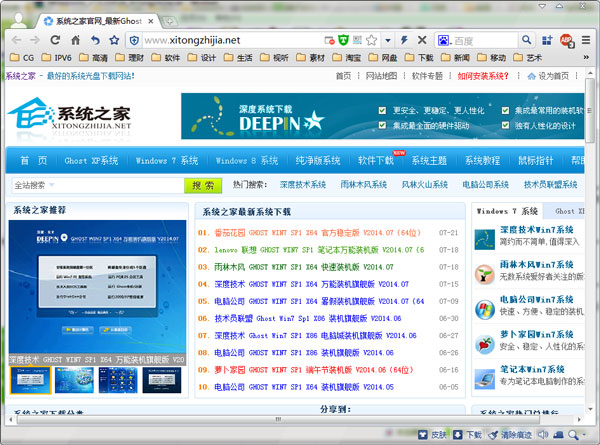
Task: Click the user avatar icon at top left
Action: (x=18, y=20)
